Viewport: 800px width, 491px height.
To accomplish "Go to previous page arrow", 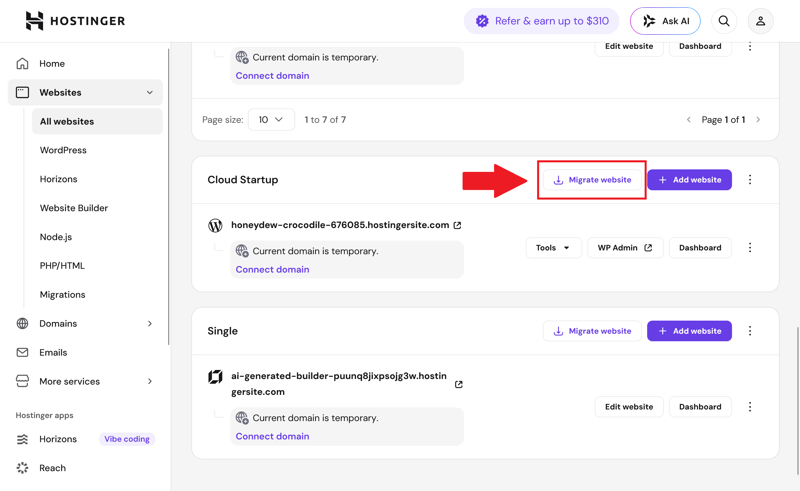I will coord(689,119).
